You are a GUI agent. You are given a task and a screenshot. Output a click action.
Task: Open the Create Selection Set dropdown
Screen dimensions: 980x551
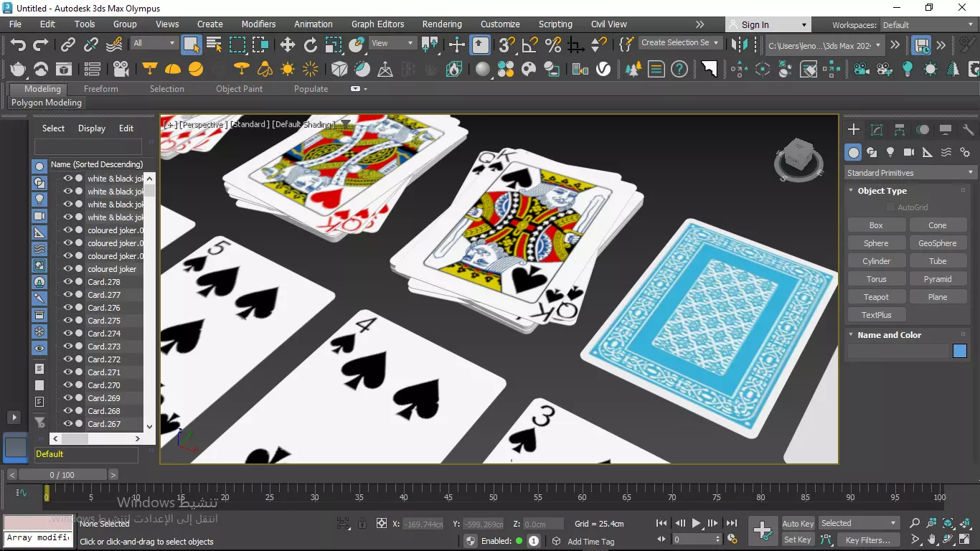click(x=679, y=43)
